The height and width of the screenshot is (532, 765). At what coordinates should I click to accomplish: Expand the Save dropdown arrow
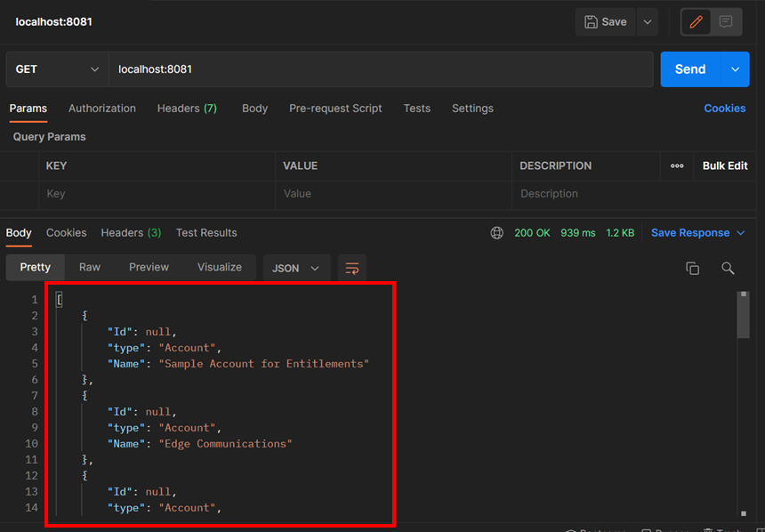[648, 22]
